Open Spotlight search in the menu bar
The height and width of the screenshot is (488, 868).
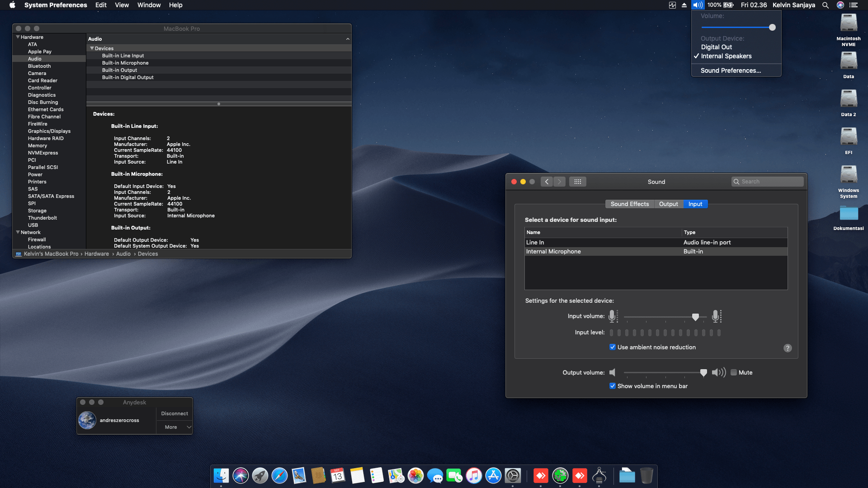(x=826, y=5)
